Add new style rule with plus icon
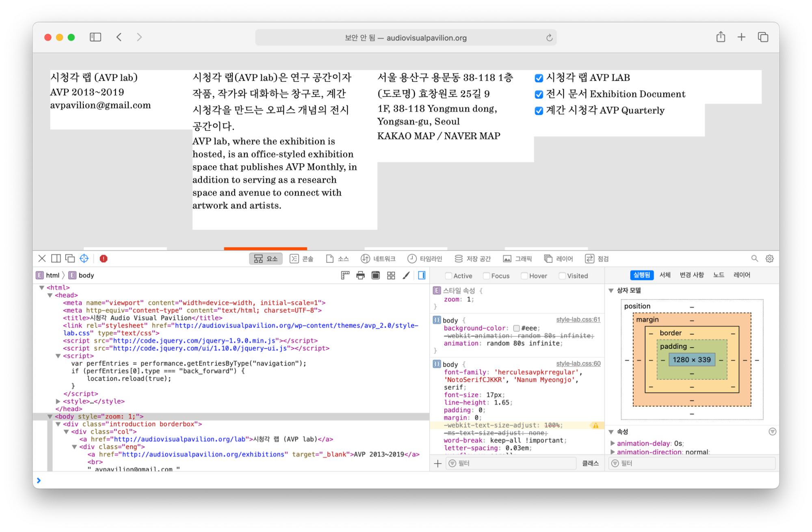 [x=437, y=463]
